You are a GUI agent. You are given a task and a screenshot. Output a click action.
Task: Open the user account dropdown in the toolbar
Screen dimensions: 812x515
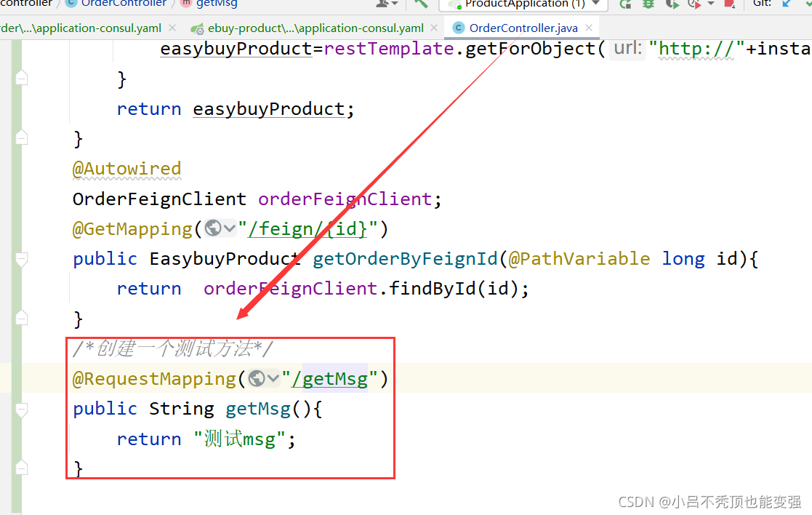click(386, 4)
